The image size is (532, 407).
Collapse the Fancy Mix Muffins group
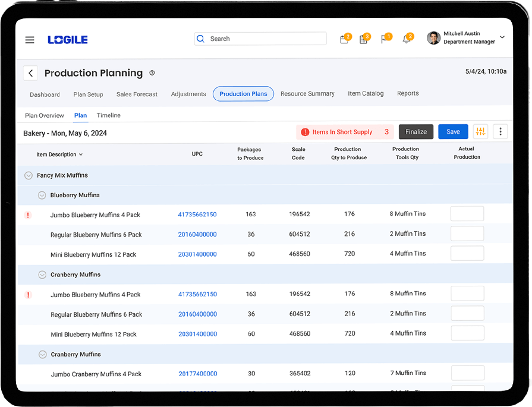tap(29, 175)
